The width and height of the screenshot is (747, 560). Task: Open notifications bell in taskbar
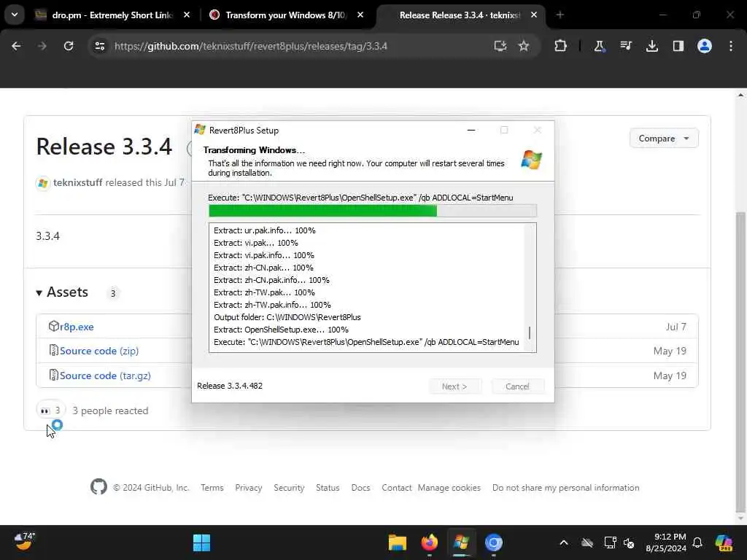697,542
